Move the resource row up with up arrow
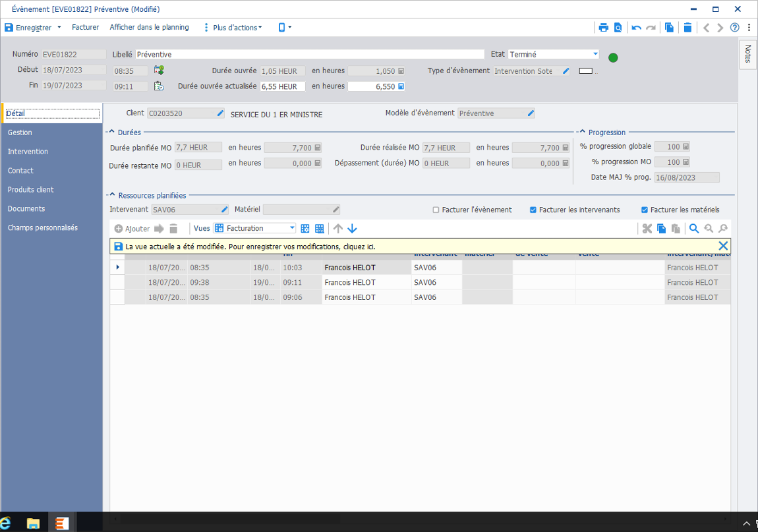 point(338,229)
